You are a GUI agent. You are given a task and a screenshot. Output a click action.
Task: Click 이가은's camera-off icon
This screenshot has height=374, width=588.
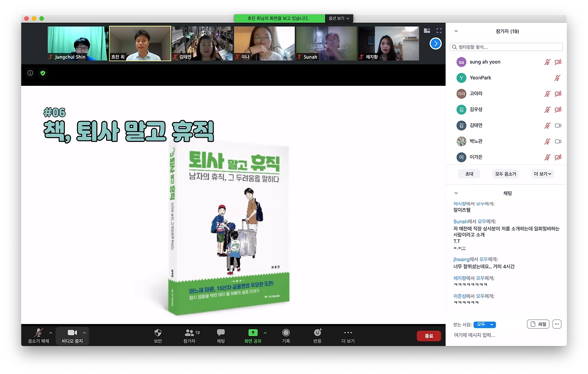pyautogui.click(x=558, y=157)
